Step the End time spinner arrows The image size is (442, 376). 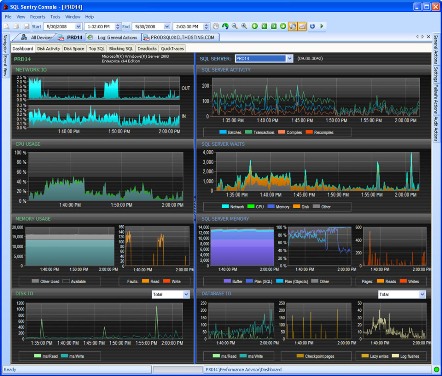point(206,26)
